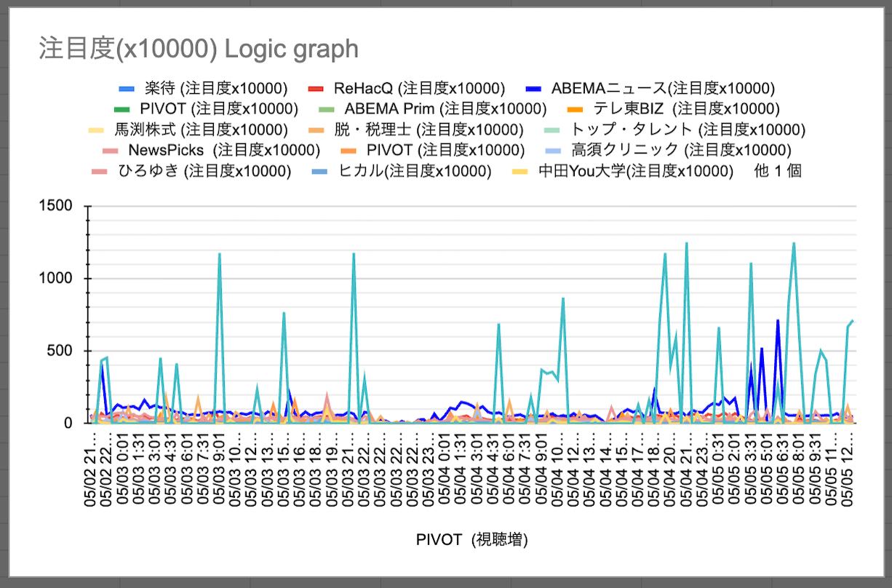The image size is (892, 588).
Task: Select legend label ReHacQ (注目度x10000)
Action: tap(420, 89)
